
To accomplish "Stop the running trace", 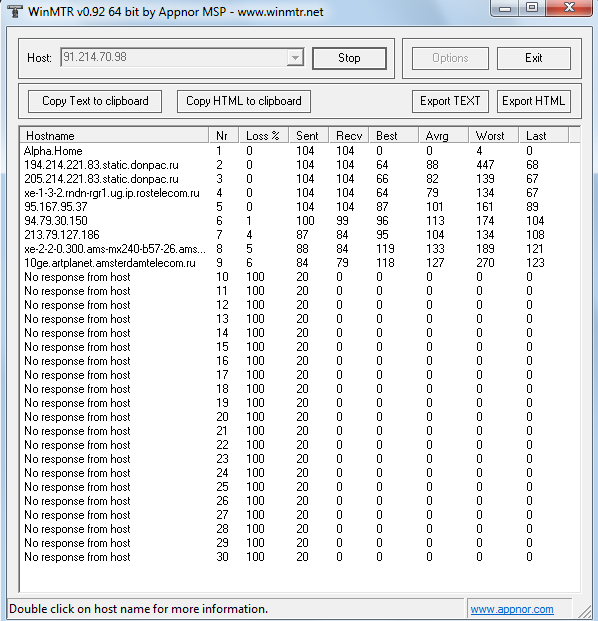I will click(x=349, y=58).
